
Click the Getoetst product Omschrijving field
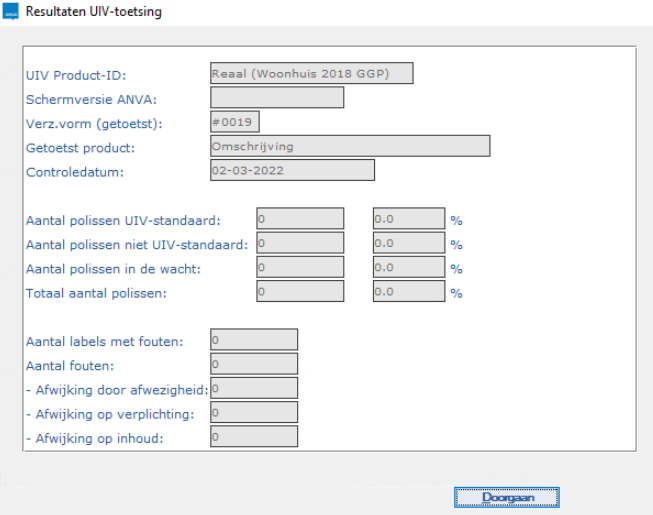tap(350, 146)
